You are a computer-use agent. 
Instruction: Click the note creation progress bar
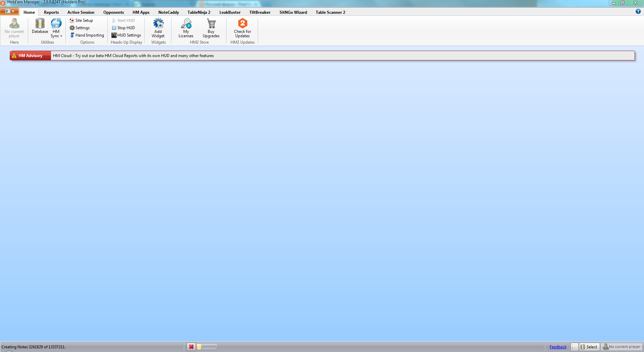207,347
